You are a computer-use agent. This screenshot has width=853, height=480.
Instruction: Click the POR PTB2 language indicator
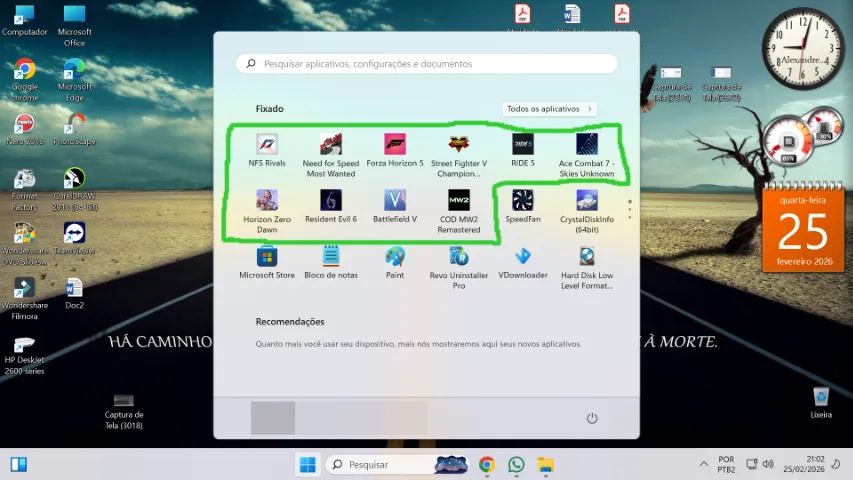tap(726, 464)
